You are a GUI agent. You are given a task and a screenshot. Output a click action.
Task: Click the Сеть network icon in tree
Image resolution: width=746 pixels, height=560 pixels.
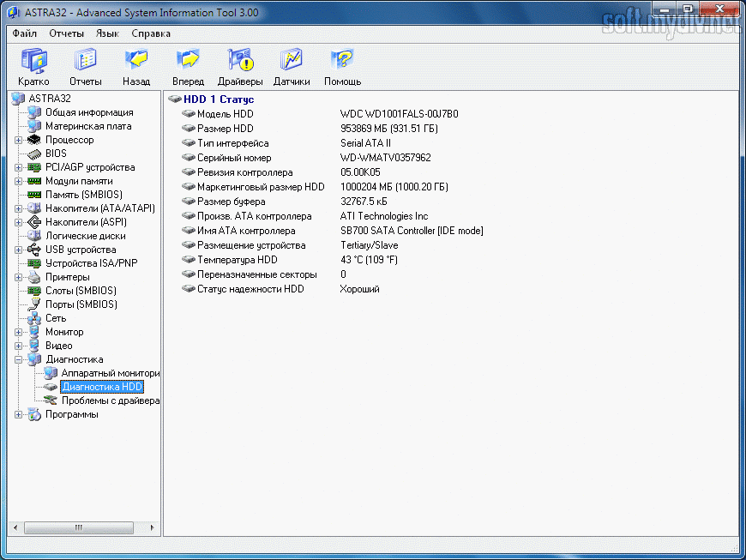[33, 318]
